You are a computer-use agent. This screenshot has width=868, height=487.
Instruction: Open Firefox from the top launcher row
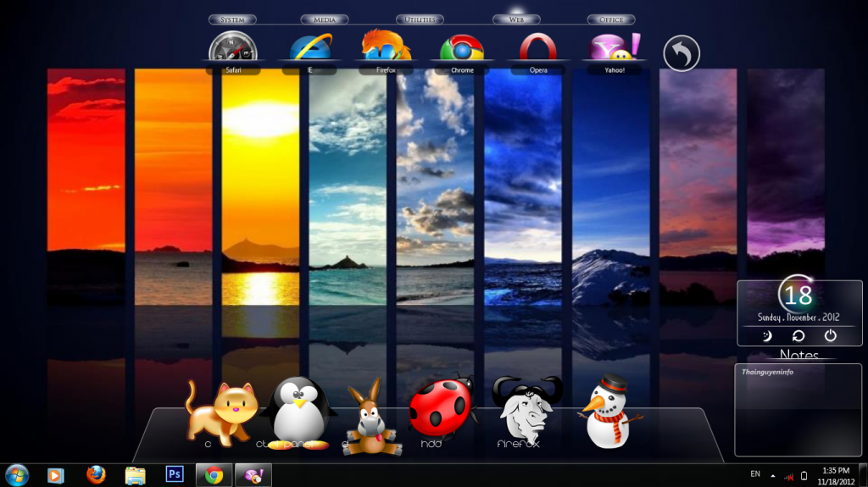coord(386,46)
